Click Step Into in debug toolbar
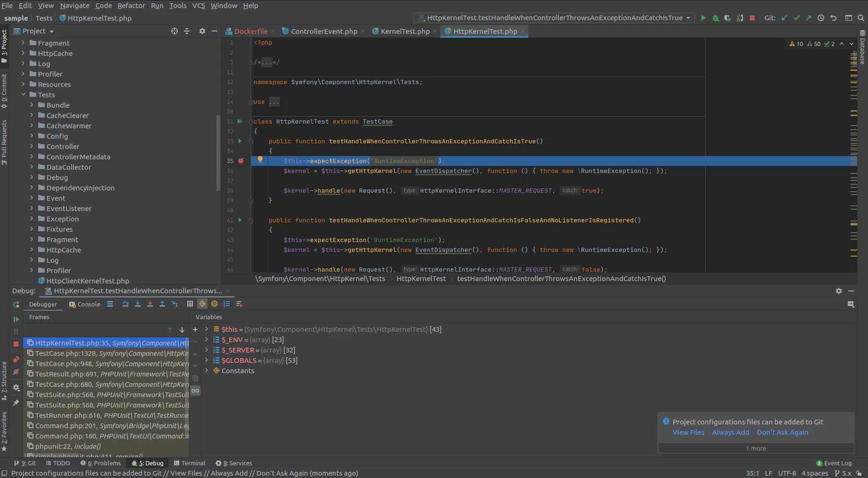868x478 pixels. 138,304
